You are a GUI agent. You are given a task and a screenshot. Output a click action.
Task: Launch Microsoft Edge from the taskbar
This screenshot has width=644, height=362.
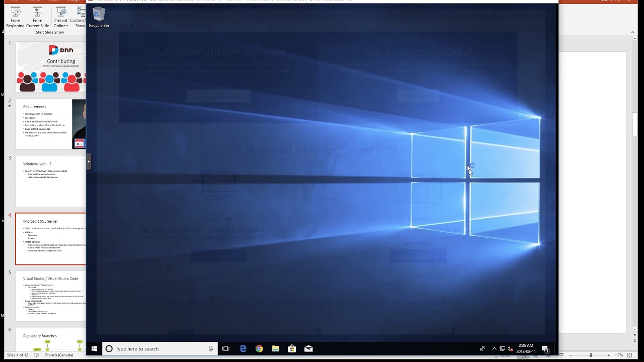pyautogui.click(x=243, y=348)
